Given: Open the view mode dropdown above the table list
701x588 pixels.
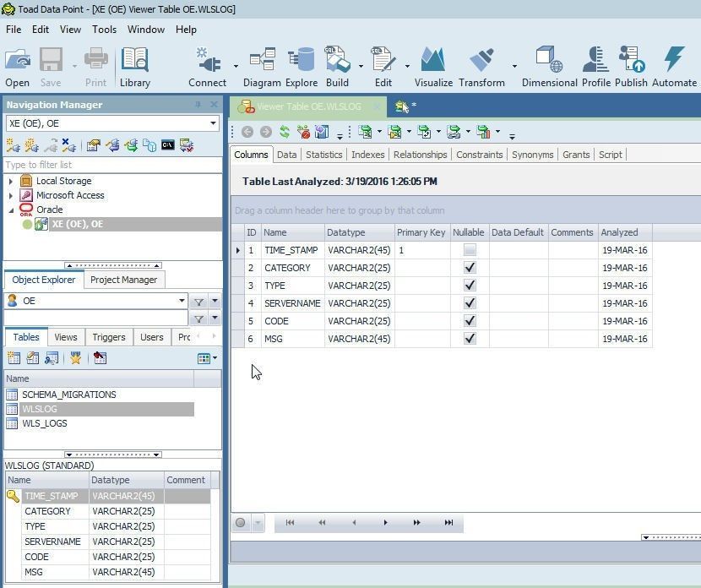Looking at the screenshot, I should tap(215, 358).
